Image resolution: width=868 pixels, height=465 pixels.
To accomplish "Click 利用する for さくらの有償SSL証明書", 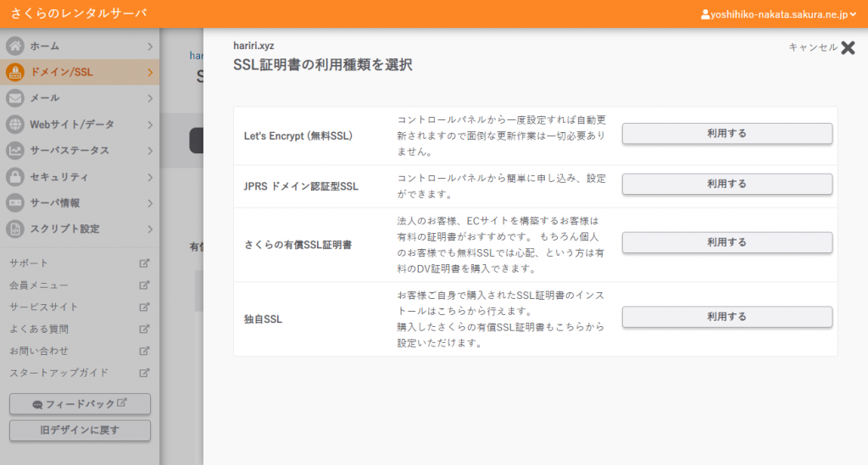I will coord(726,242).
